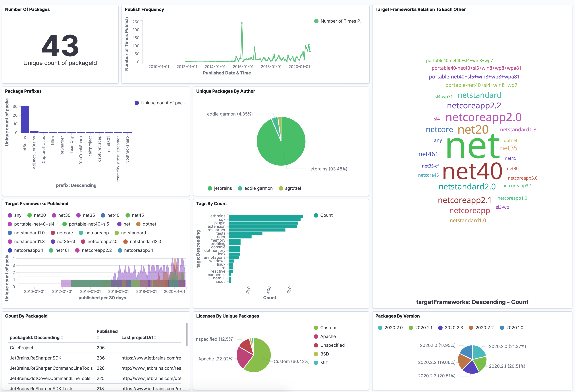Viewport: 575px width, 392px height.
Task: Select '2020.2.3' legend in Packages By Version
Action: (451, 328)
